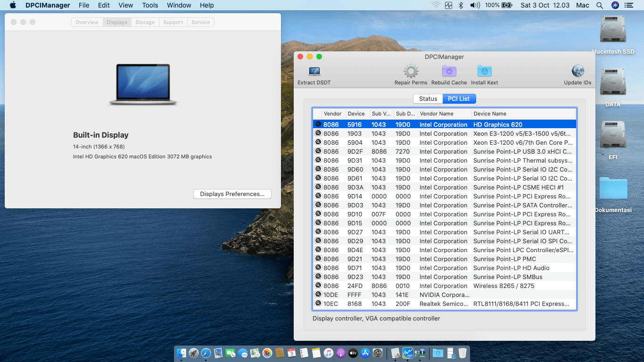Switch to the Status tab

[x=428, y=99]
